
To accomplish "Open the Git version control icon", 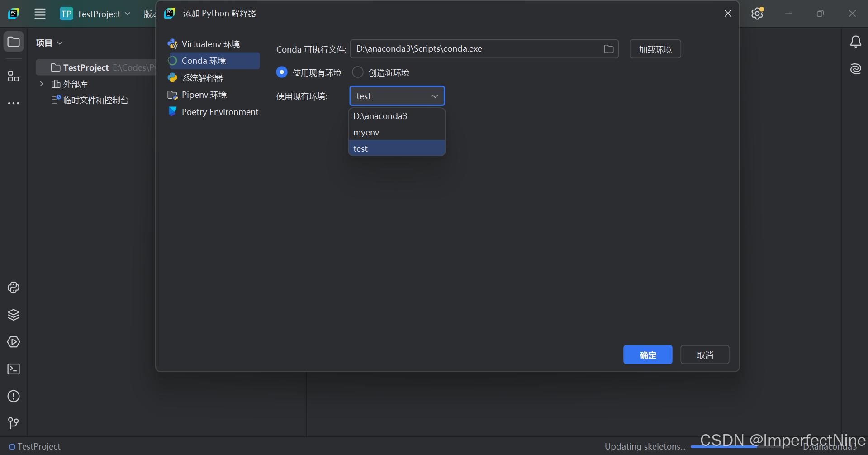I will (14, 423).
